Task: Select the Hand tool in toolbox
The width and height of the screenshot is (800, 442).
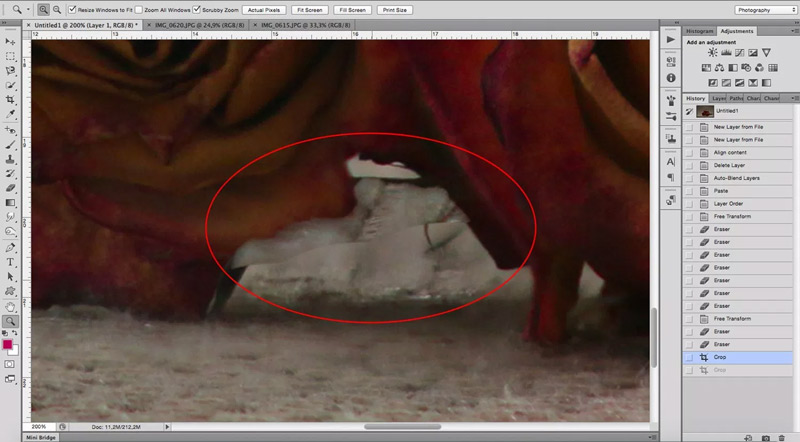Action: click(11, 306)
